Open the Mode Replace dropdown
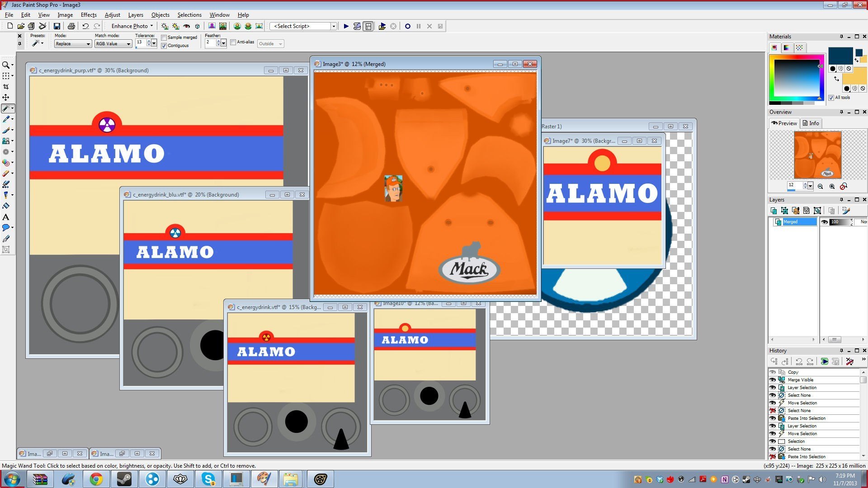Image resolution: width=868 pixels, height=488 pixels. point(73,44)
